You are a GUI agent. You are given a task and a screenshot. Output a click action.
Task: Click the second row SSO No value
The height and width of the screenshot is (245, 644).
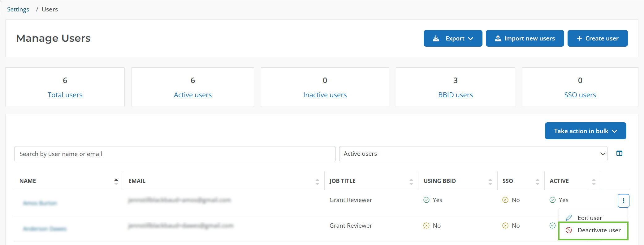(511, 226)
